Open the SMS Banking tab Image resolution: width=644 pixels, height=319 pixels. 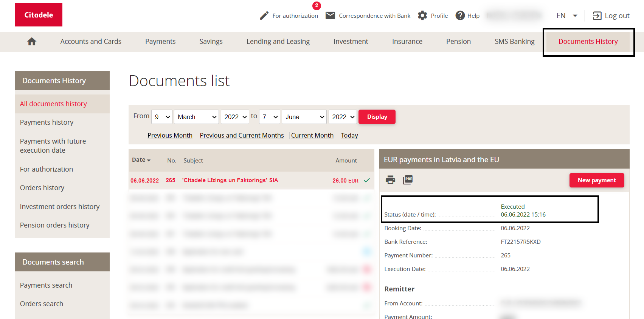pyautogui.click(x=515, y=42)
